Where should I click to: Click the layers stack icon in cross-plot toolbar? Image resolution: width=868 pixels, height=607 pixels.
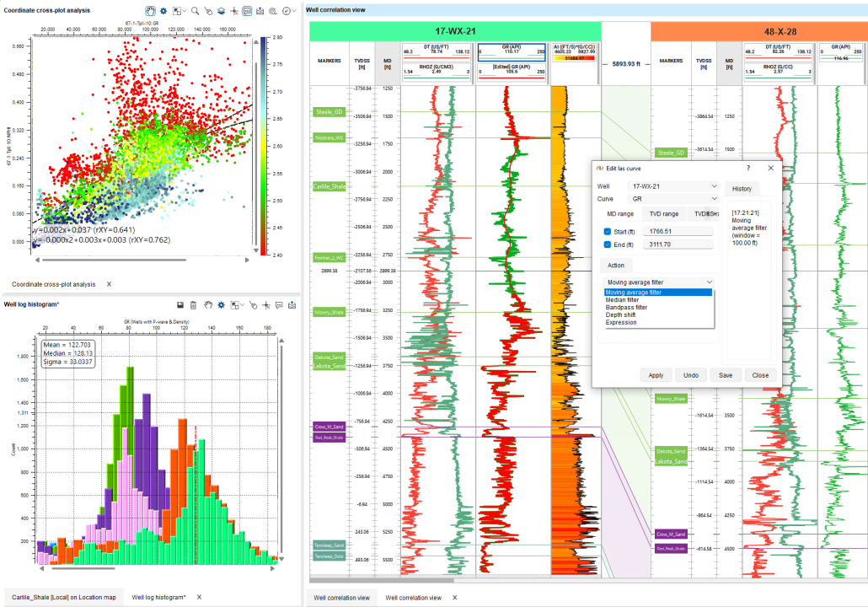(221, 11)
